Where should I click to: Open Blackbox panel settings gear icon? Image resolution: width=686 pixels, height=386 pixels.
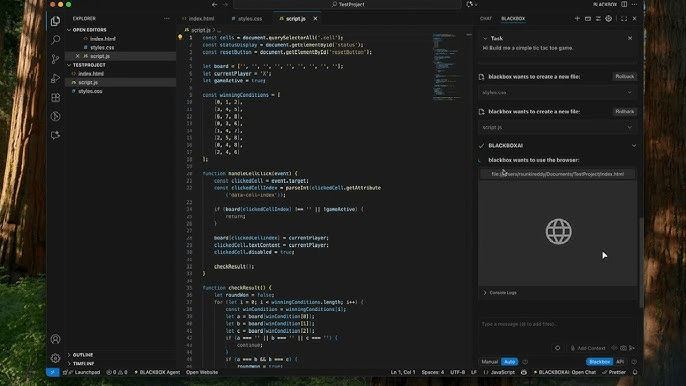[609, 18]
